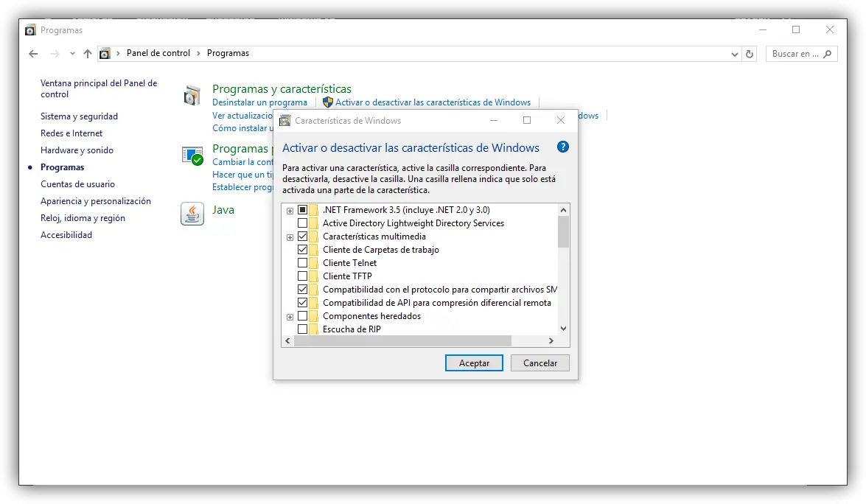Click the back arrow in Programas window
Viewport: 866px width, 504px height.
[33, 54]
